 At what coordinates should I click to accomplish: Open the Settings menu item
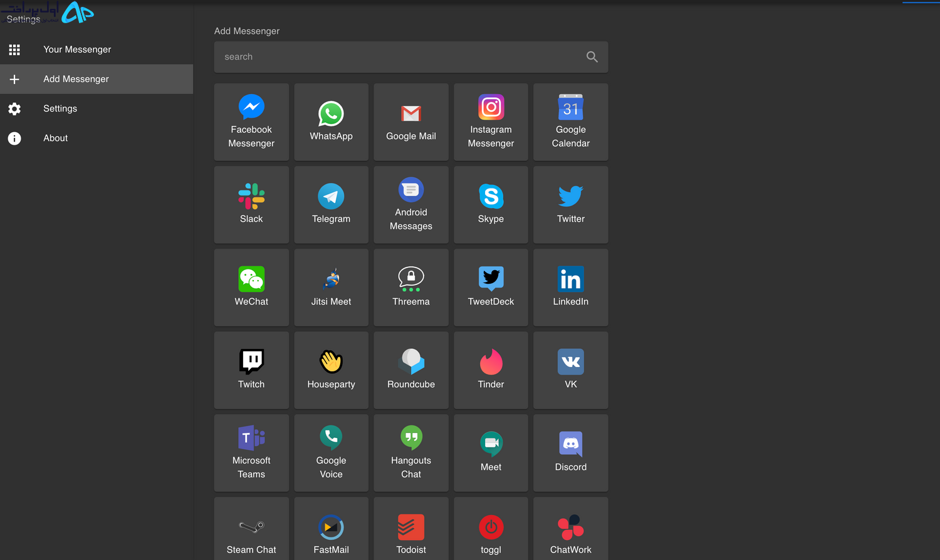97,108
